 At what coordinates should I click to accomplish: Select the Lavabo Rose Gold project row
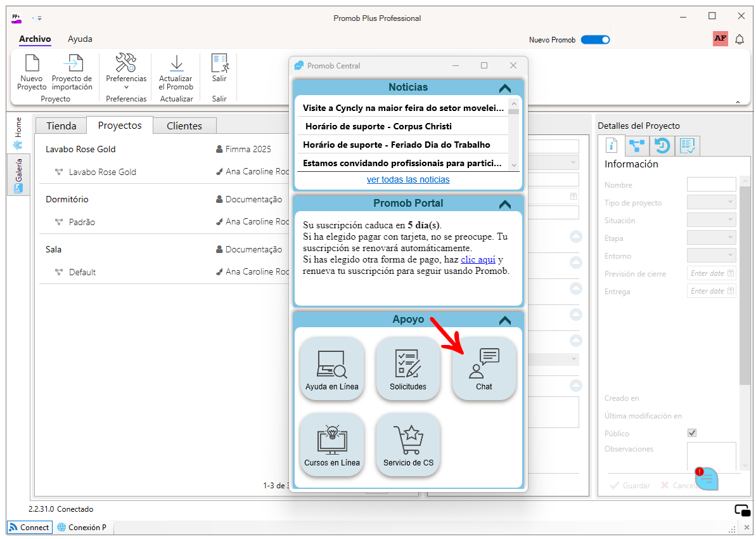164,149
